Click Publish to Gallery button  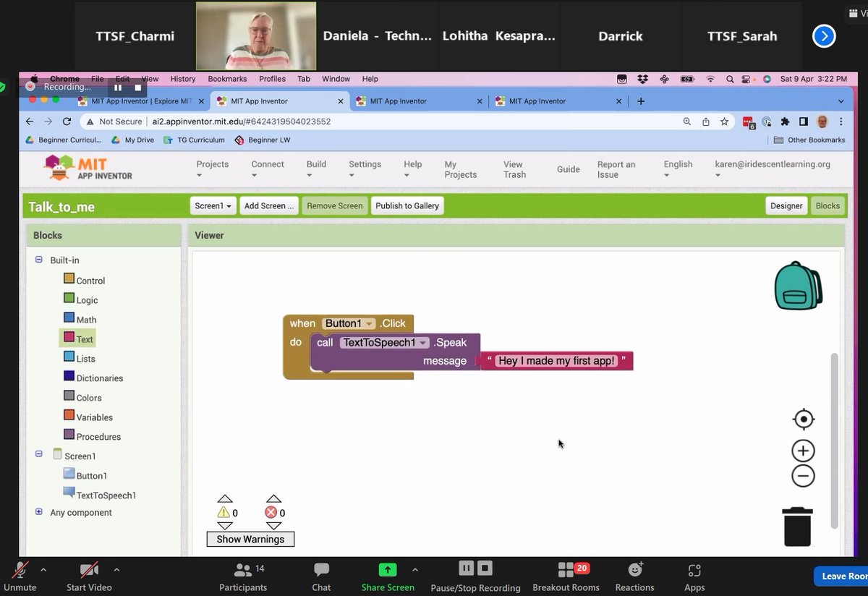407,206
